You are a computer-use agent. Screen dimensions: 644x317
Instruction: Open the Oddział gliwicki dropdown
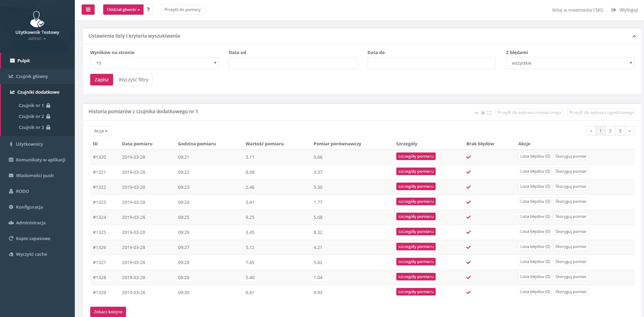click(123, 10)
